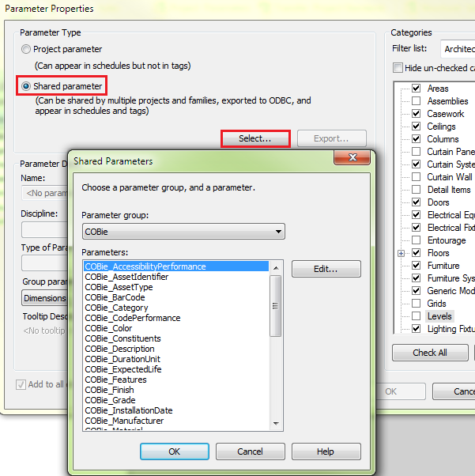Uncheck the Furniture category

pos(416,266)
